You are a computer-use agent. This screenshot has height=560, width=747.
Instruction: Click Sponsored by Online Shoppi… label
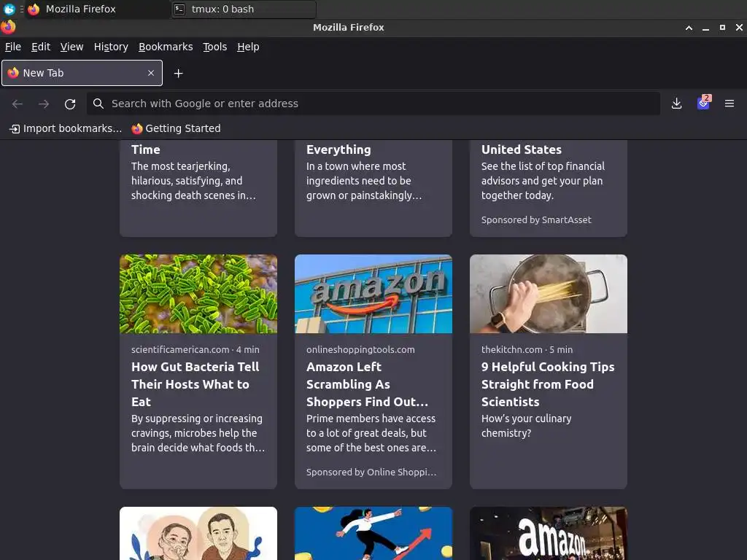coord(371,472)
